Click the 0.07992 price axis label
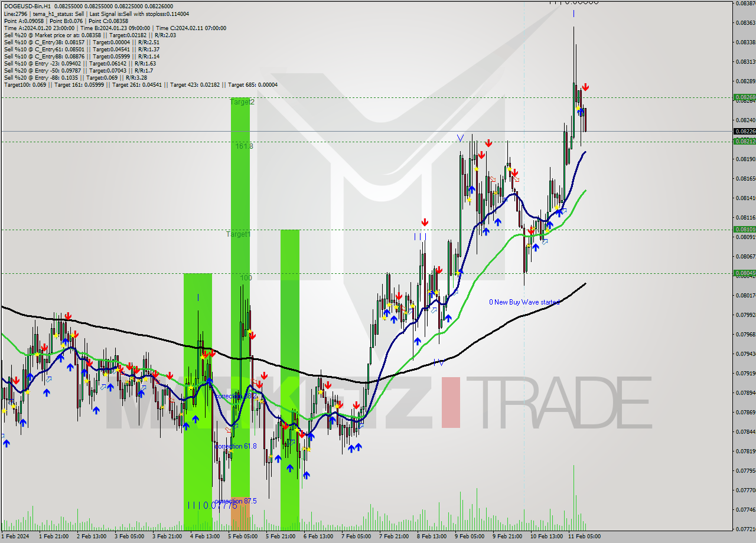 coord(745,315)
